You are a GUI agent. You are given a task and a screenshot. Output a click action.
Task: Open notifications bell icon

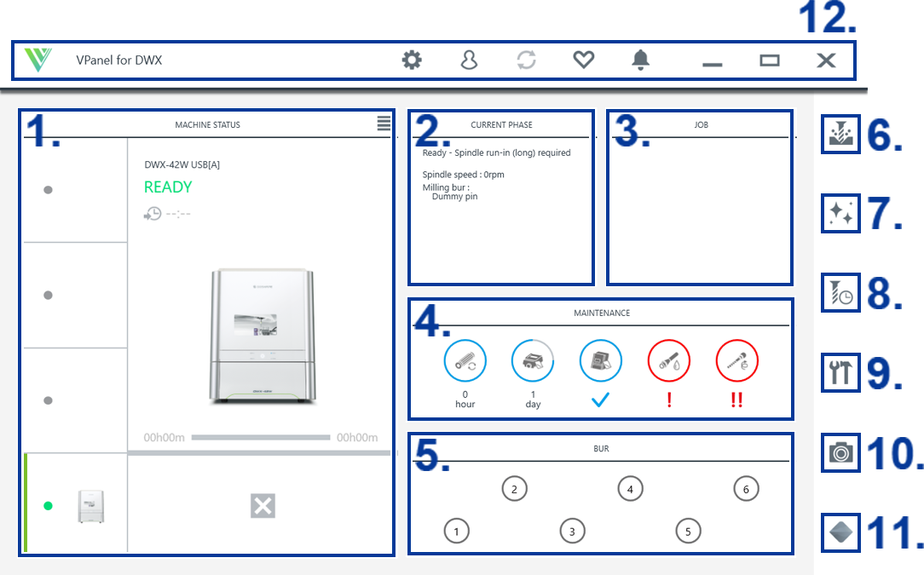[640, 60]
